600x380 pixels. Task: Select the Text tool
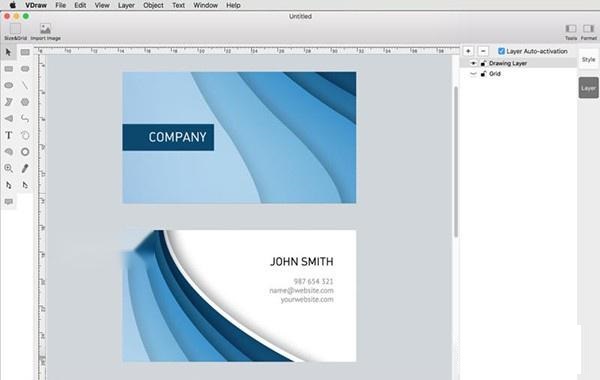click(x=8, y=135)
